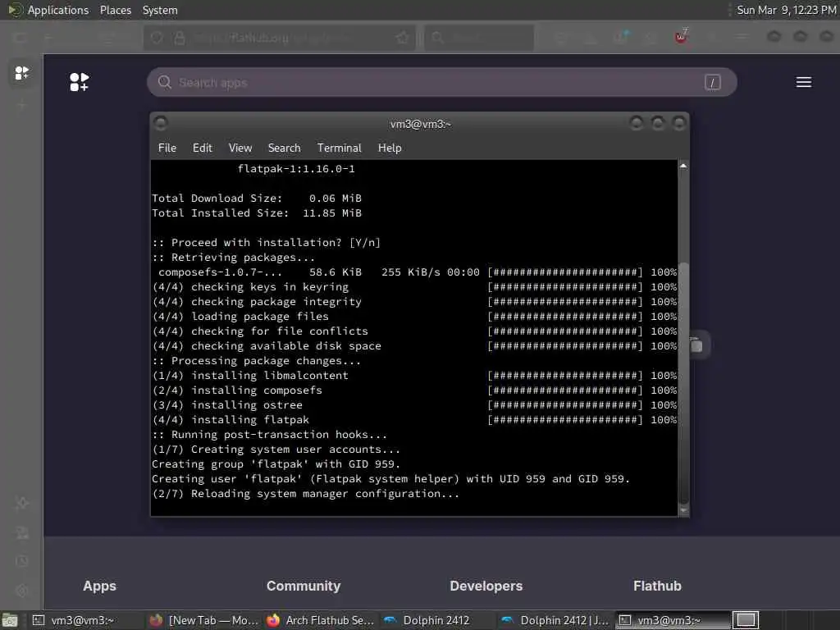Screen dimensions: 840x630
Task: Open the terminal Edit menu
Action: point(202,148)
